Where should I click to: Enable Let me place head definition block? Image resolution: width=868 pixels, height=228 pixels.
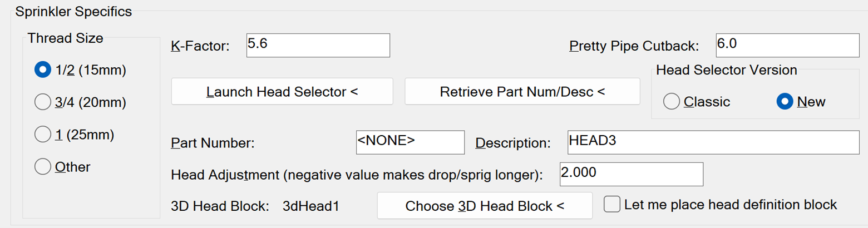click(x=612, y=205)
